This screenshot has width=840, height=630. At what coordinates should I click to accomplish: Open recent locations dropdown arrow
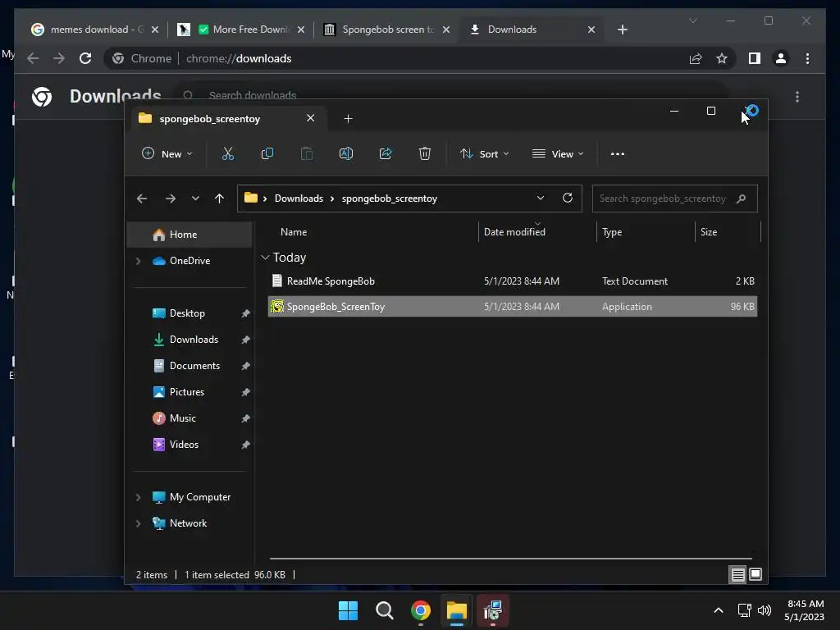click(195, 199)
